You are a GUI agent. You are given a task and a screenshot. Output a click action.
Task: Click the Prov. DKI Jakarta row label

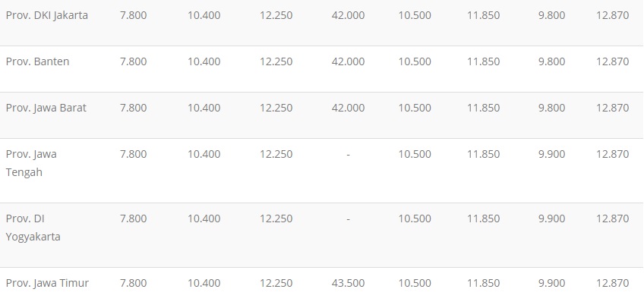[47, 15]
